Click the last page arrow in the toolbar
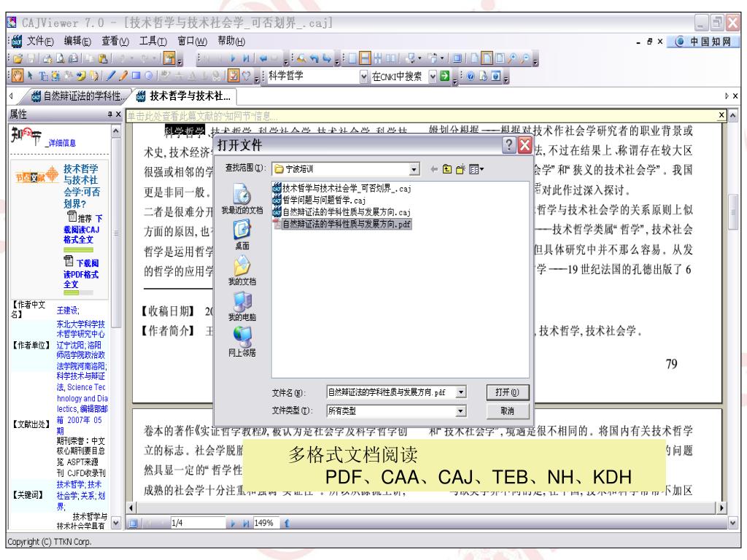The height and width of the screenshot is (560, 747). tap(246, 58)
